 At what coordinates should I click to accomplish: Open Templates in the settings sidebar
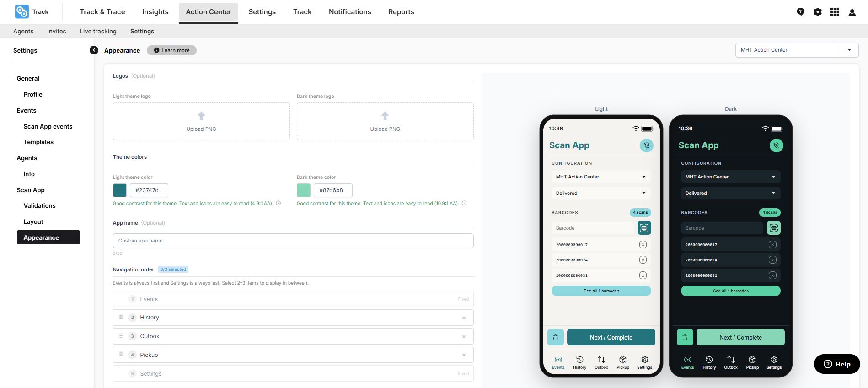click(38, 142)
